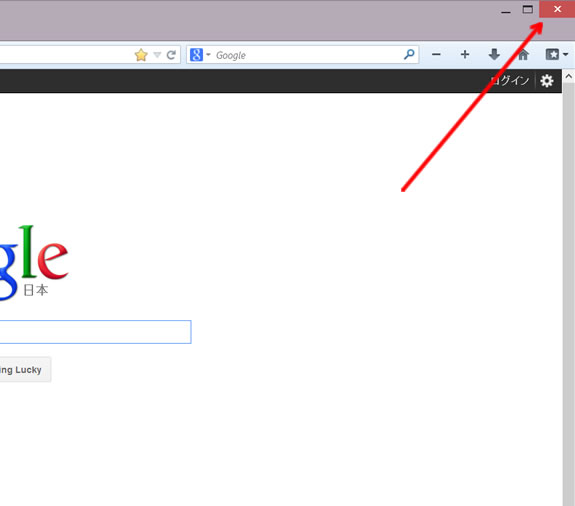Open Google settings gear icon

pyautogui.click(x=546, y=81)
